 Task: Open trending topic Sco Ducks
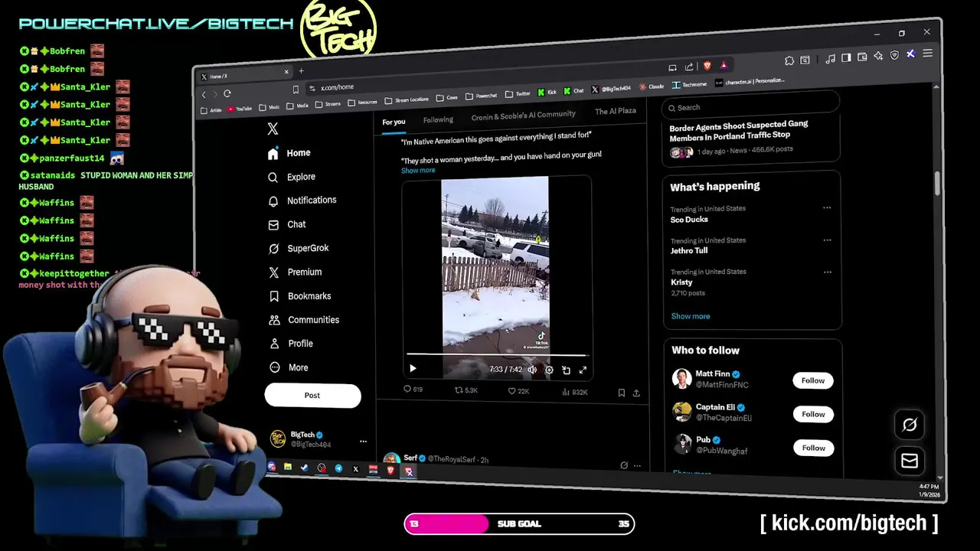[x=689, y=220]
